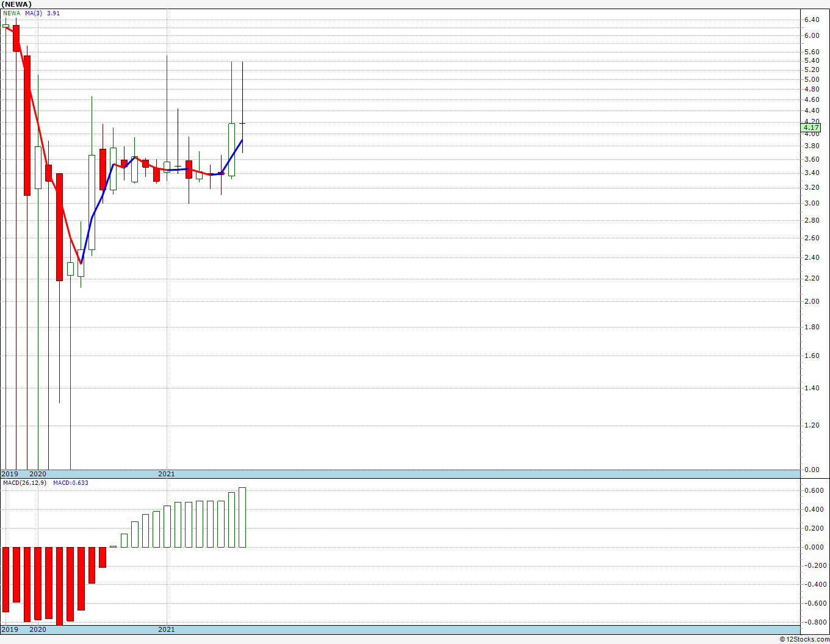Click the 1.40 price axis label

[812, 388]
